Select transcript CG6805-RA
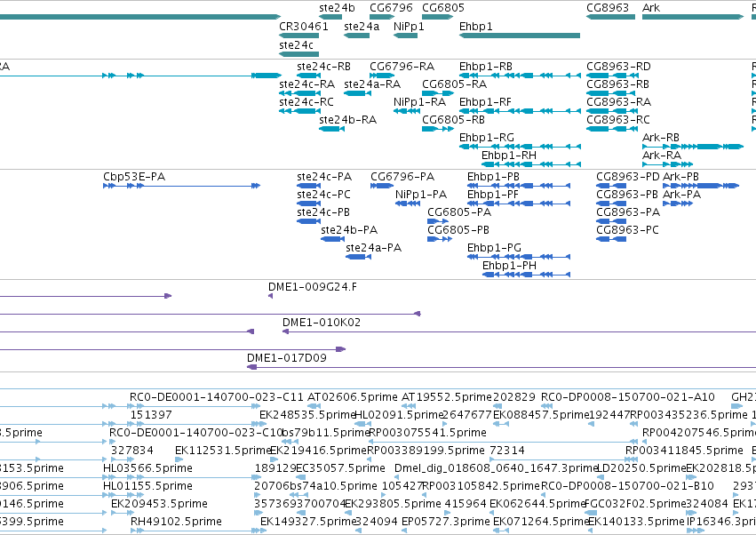756x535 pixels. [437, 93]
